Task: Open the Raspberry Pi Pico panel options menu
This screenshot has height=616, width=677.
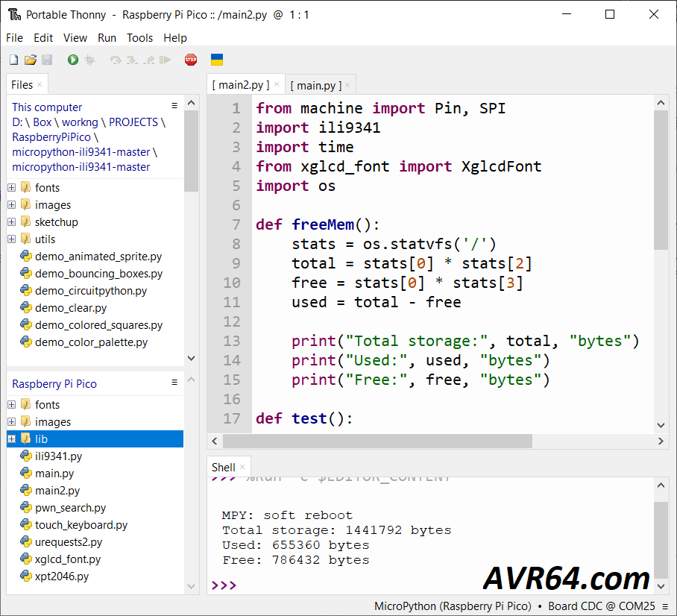Action: tap(174, 383)
